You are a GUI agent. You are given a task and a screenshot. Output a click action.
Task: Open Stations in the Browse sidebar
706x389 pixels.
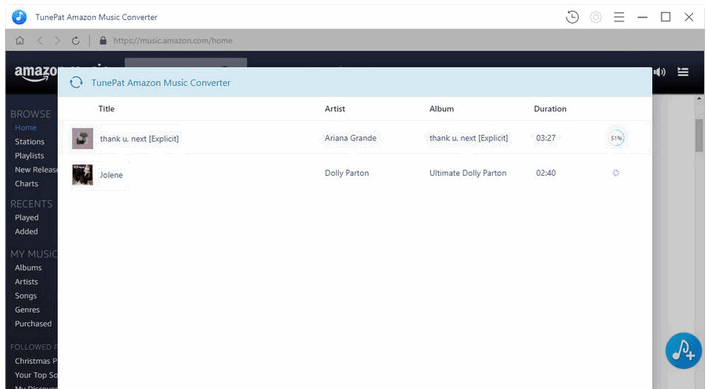click(29, 141)
